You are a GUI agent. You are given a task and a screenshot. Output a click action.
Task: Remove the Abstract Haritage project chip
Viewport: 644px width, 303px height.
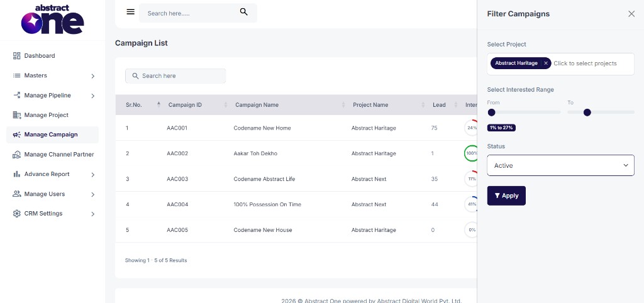coord(546,63)
